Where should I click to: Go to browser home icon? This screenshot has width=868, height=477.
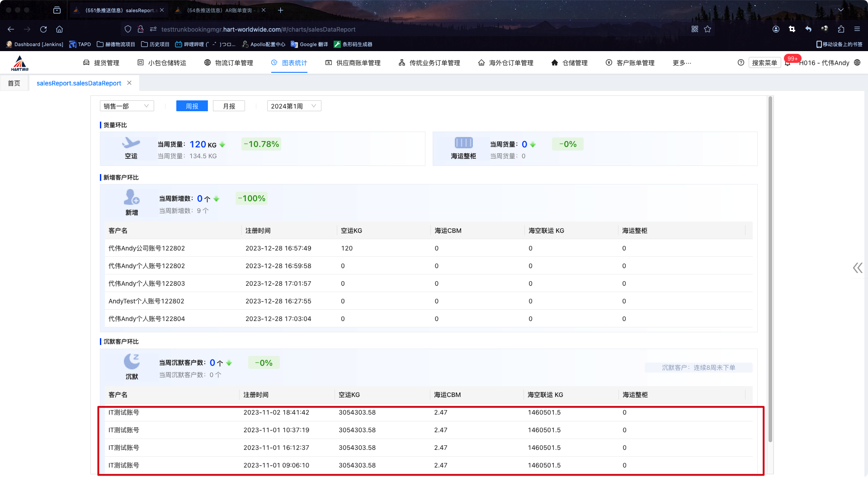tap(59, 29)
